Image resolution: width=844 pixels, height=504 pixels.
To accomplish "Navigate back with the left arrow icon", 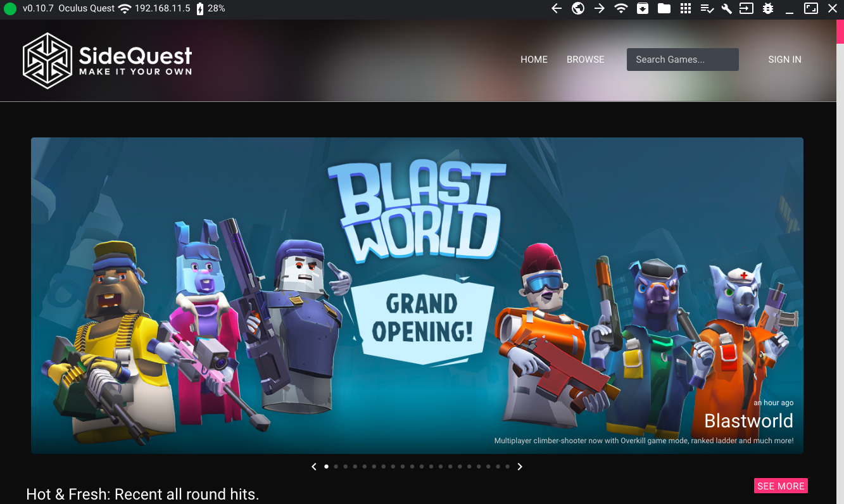I will click(556, 8).
